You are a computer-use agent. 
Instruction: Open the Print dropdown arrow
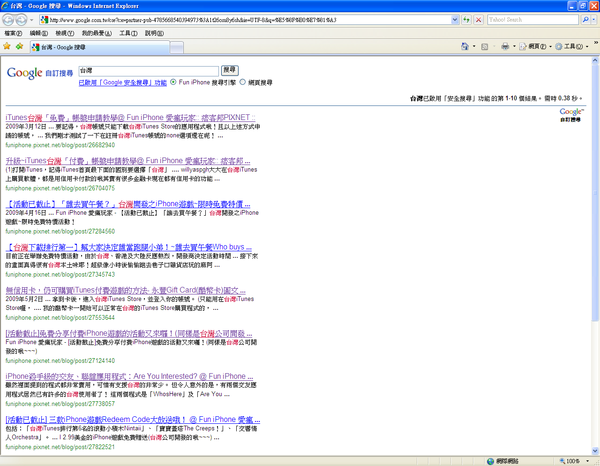[514, 46]
